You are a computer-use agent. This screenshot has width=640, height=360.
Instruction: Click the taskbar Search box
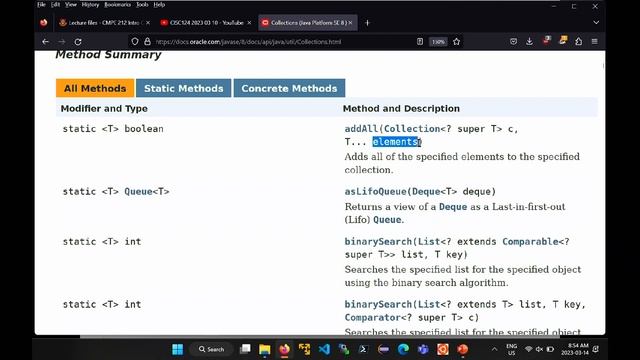[x=212, y=349]
